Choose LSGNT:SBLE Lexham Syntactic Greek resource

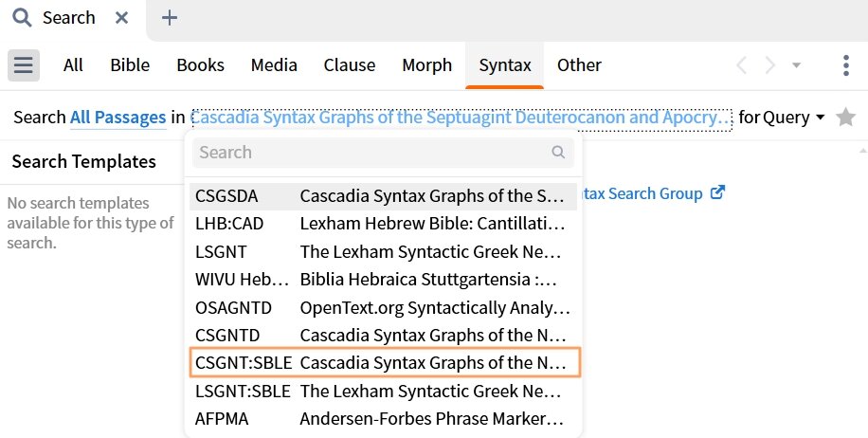point(383,391)
